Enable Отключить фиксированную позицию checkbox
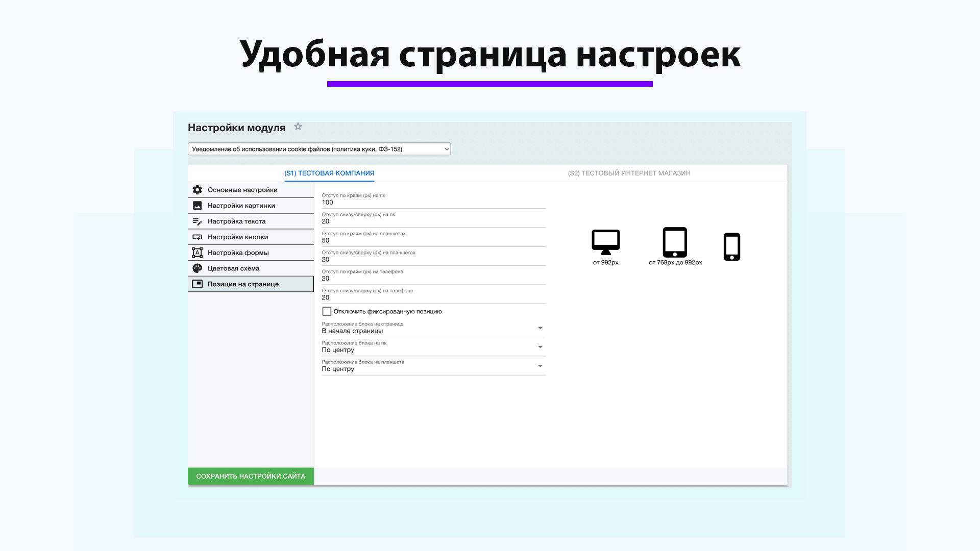The height and width of the screenshot is (551, 980). pos(327,311)
